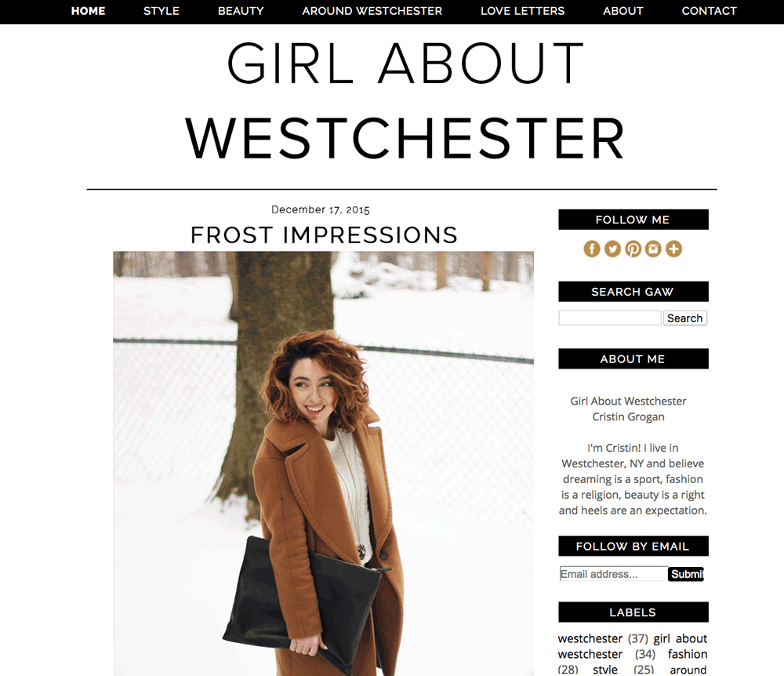Focus the Search GAW text field
Screen dimensions: 784x676
(x=610, y=318)
